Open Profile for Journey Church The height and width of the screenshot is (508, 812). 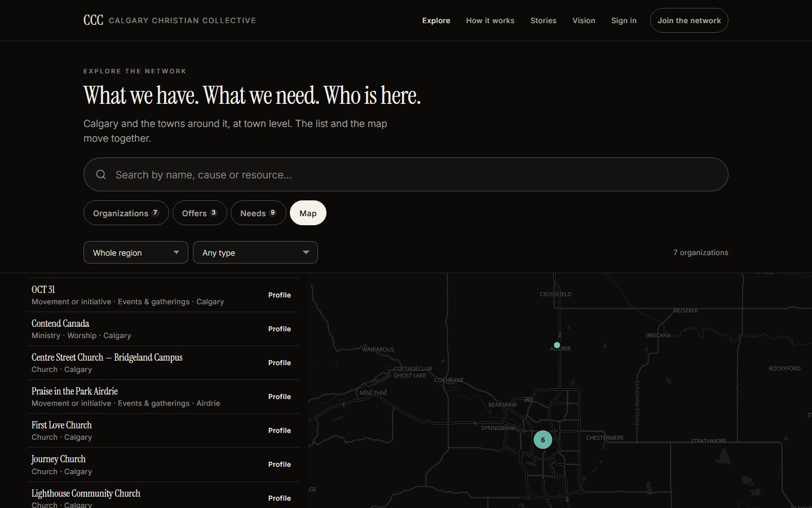(x=280, y=464)
